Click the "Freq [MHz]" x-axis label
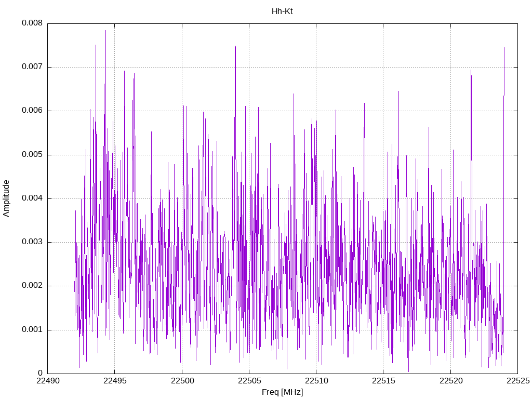The width and height of the screenshot is (532, 399). 282,392
